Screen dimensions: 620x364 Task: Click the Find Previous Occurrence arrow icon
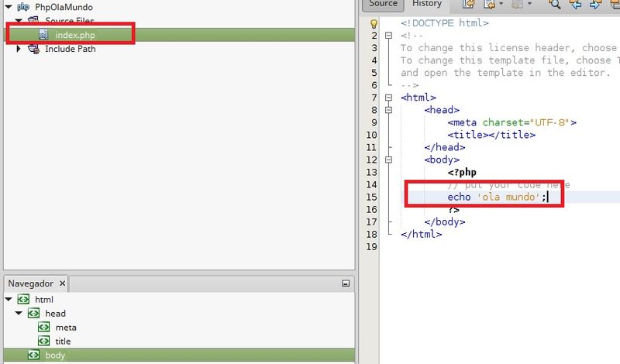[575, 4]
